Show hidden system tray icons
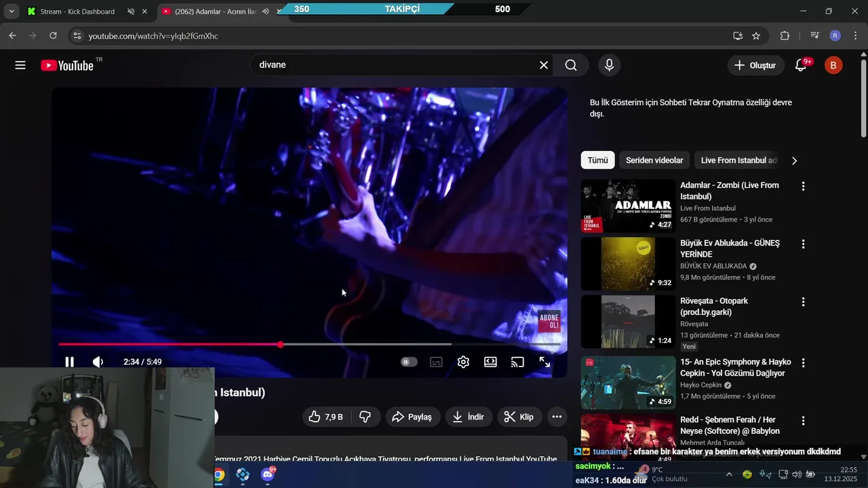The width and height of the screenshot is (868, 488). click(x=729, y=474)
